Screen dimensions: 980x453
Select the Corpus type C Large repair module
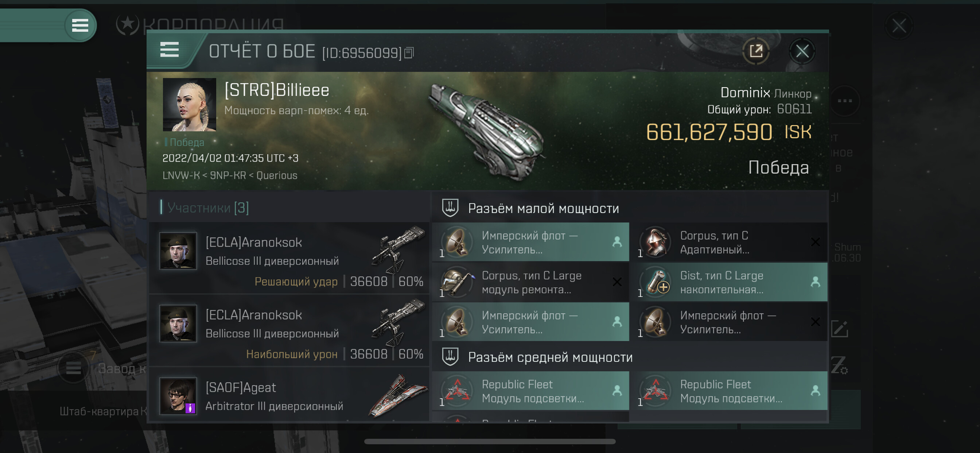click(x=531, y=282)
